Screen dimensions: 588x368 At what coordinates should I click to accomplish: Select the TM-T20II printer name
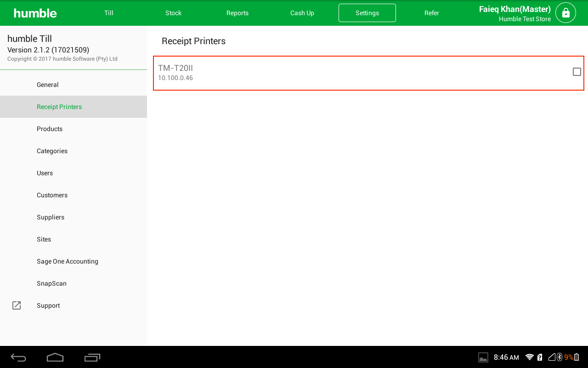[175, 68]
